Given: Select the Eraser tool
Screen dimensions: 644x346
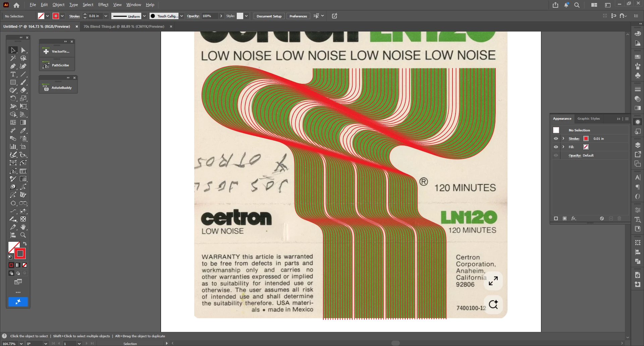Looking at the screenshot, I should tap(23, 90).
